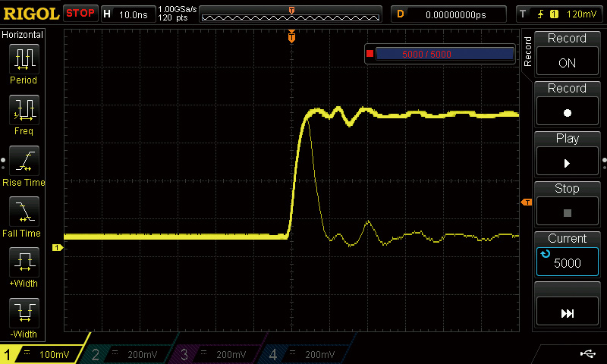Screen dimensions: 607x364
Task: Click the 5000 / 5000 frame progress bar
Action: [x=445, y=54]
